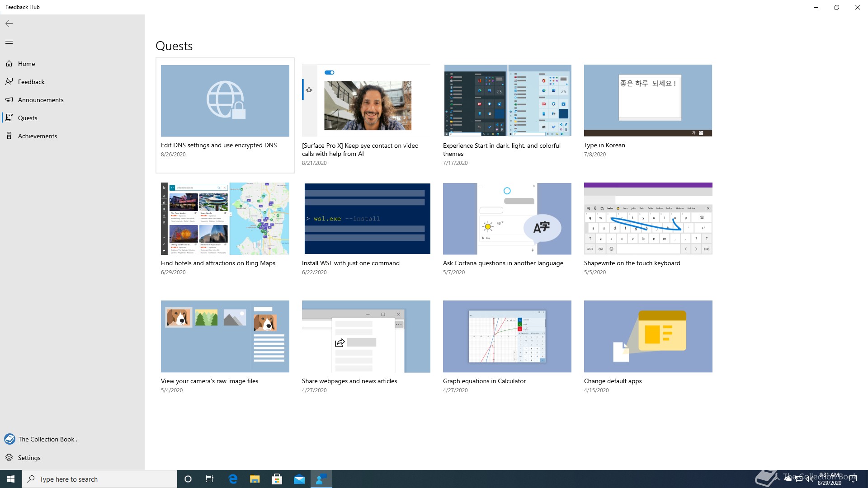
Task: Click 'Experience Start in dark, light' title
Action: coord(502,150)
